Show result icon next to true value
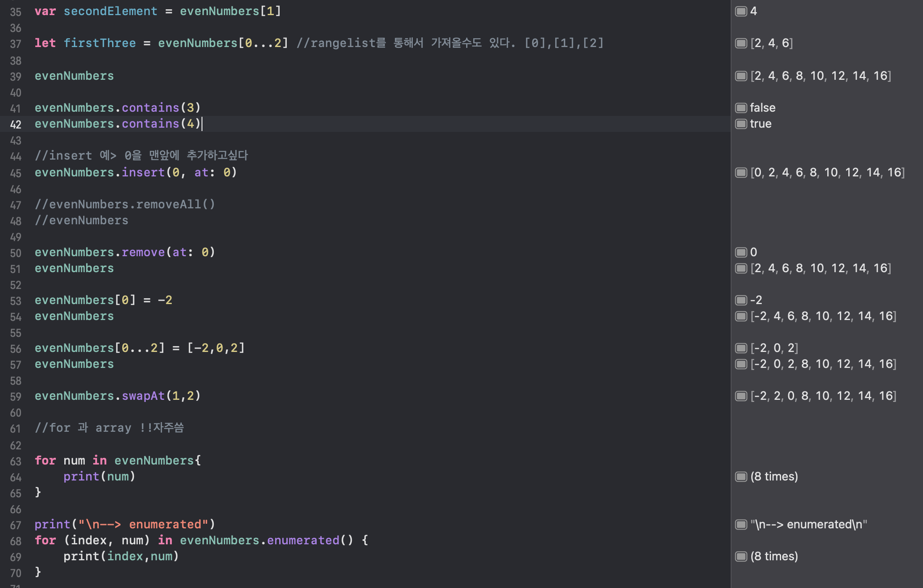 pos(741,124)
